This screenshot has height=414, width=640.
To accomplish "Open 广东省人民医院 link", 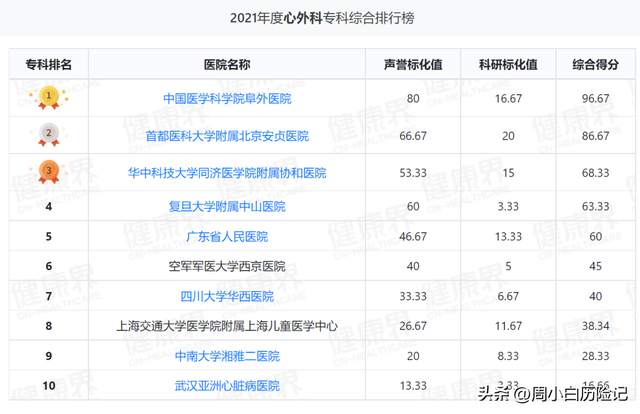I will tap(227, 236).
